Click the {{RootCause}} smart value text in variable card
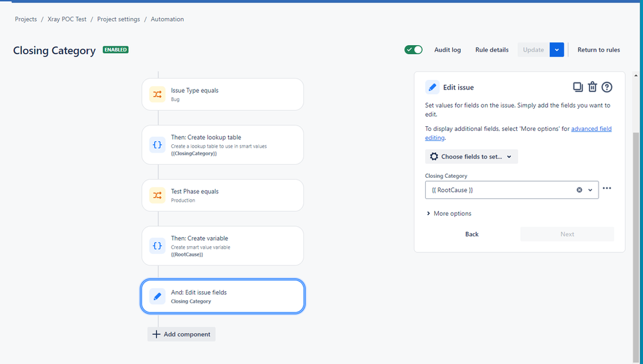Screen dimensions: 643x364 [x=187, y=254]
